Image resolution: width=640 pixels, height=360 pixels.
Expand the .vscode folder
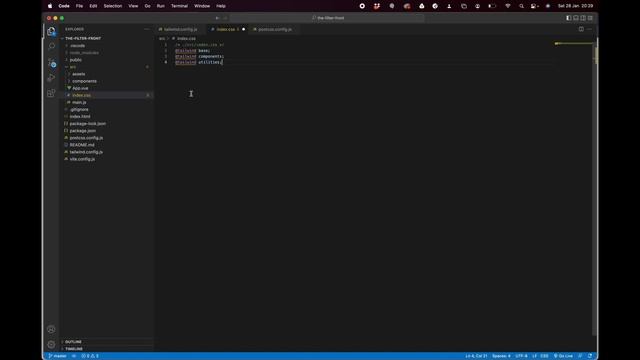[x=77, y=46]
